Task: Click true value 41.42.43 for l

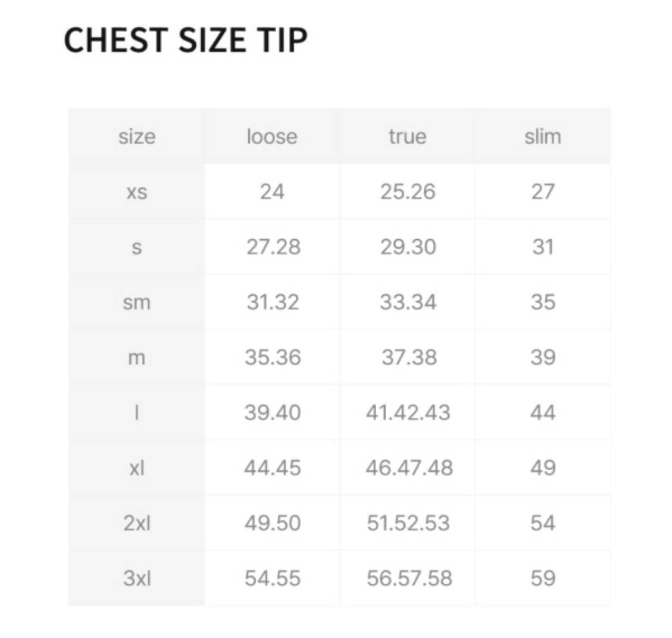Action: coord(408,412)
